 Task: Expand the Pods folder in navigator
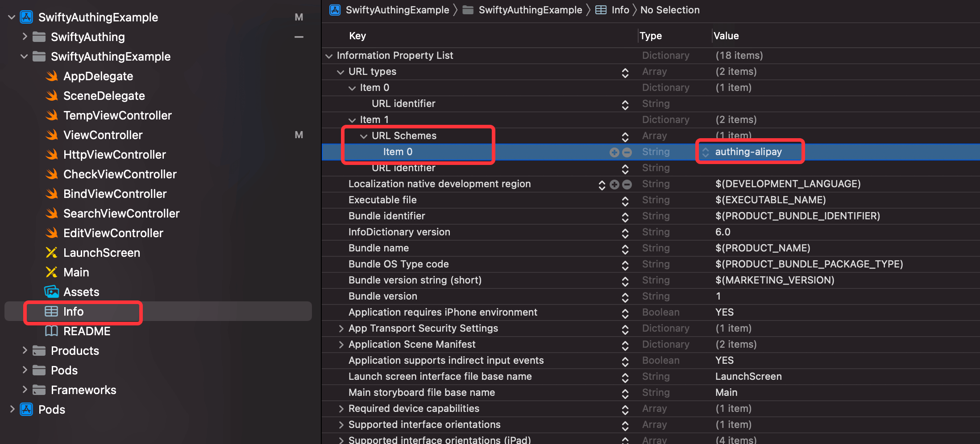[25, 370]
